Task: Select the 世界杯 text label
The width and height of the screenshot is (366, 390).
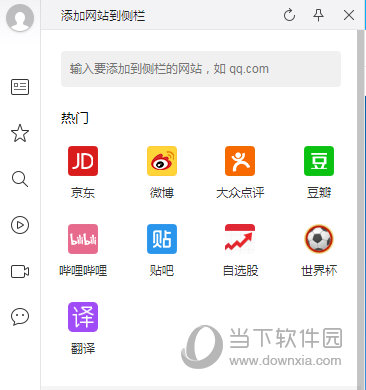Action: (319, 270)
